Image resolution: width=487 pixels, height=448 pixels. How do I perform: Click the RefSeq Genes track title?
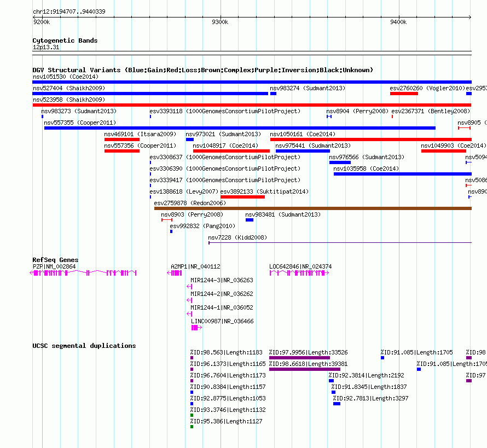[55, 260]
